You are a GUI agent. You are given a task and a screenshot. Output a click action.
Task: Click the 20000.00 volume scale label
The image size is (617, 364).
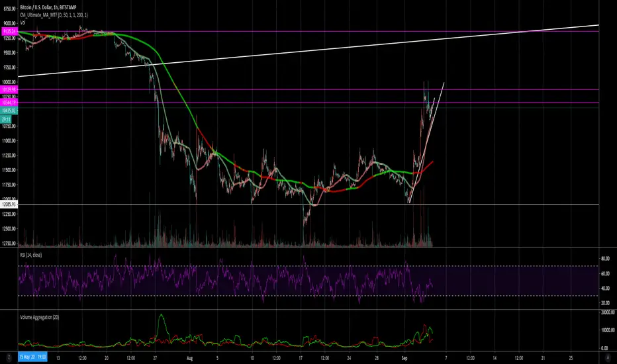pyautogui.click(x=607, y=312)
